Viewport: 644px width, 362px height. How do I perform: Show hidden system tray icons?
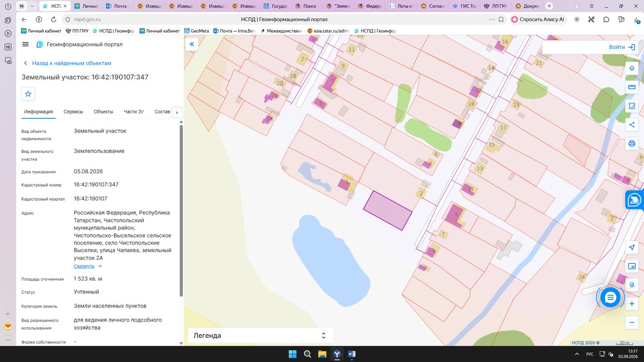[x=577, y=354]
